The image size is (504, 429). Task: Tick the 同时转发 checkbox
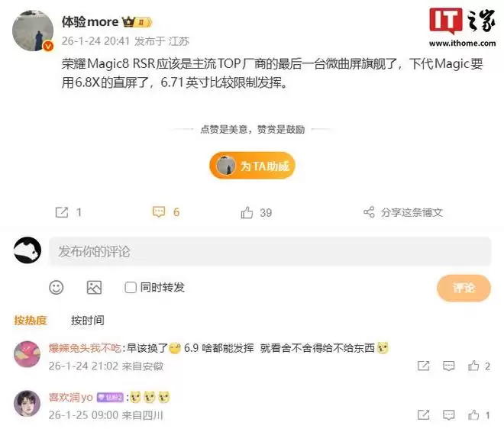(x=130, y=287)
